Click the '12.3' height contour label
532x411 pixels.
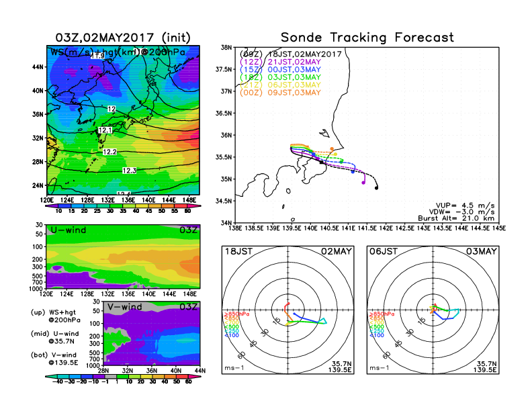tap(129, 171)
